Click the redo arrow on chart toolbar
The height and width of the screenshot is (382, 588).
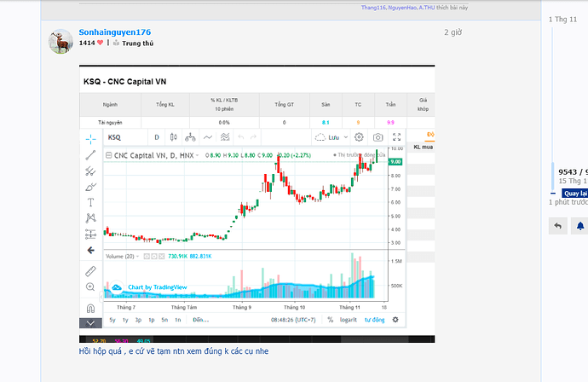(253, 137)
